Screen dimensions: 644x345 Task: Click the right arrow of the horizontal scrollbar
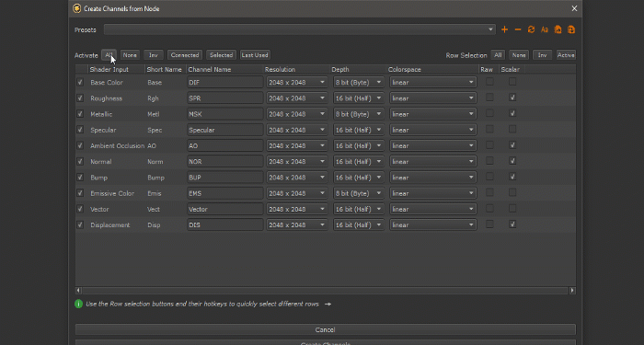[x=572, y=291]
